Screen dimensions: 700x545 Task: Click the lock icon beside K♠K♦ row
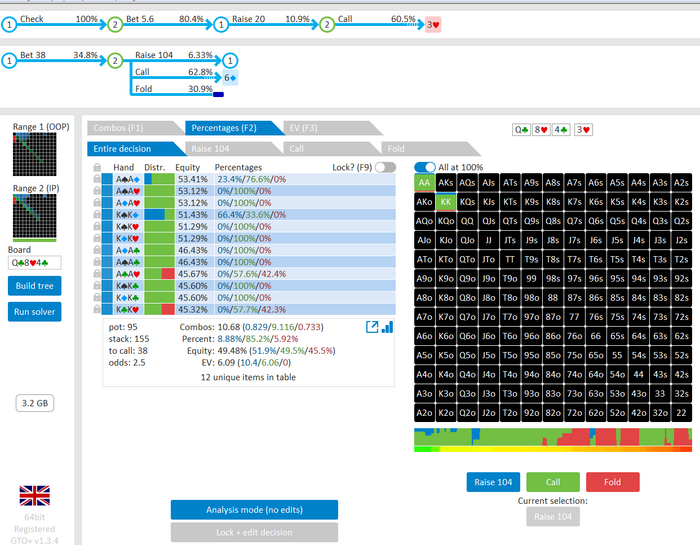(97, 214)
